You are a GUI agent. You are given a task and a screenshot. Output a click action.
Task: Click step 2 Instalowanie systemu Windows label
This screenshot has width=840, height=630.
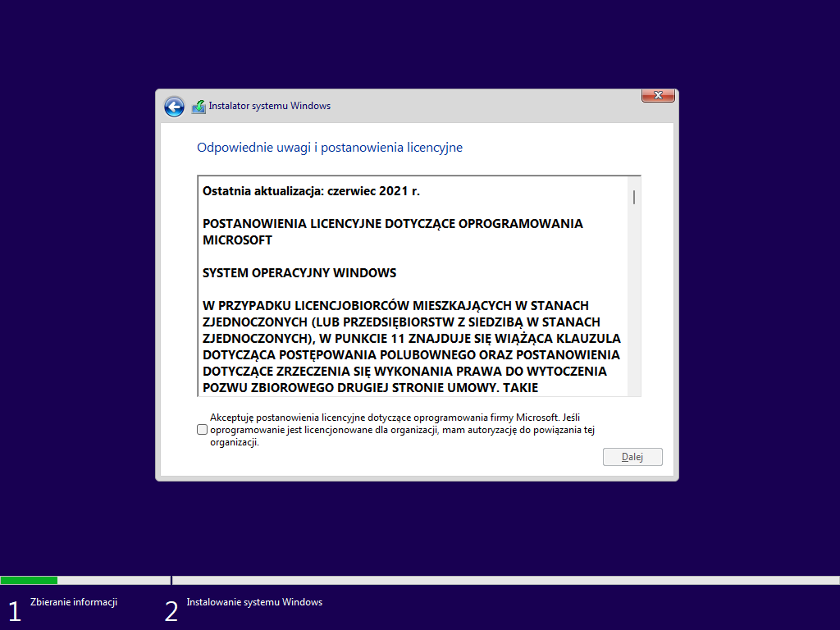[x=254, y=602]
